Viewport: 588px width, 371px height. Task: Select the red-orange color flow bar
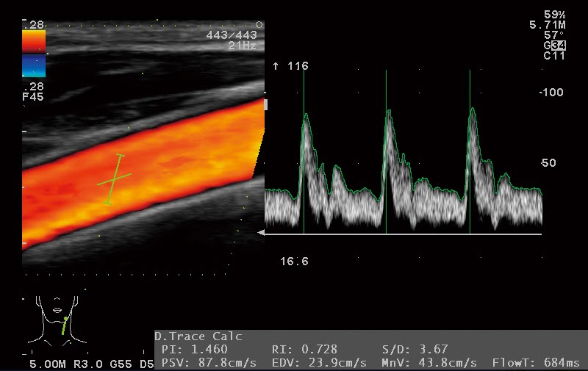coord(34,41)
